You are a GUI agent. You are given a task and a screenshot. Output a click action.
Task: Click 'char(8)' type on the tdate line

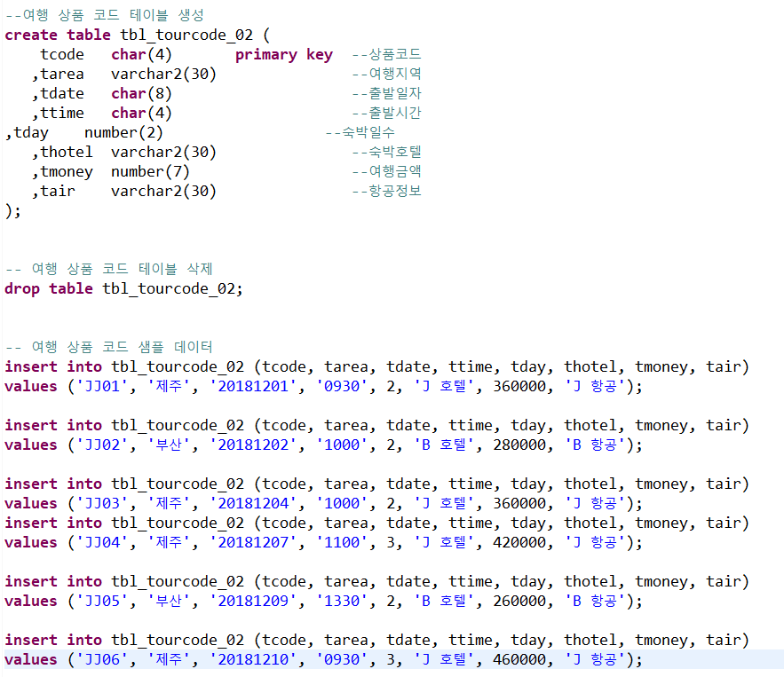coord(141,93)
